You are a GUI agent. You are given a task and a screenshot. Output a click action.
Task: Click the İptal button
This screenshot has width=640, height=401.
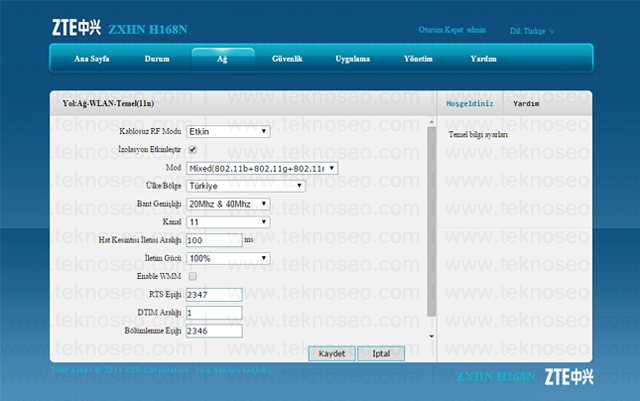pyautogui.click(x=381, y=354)
